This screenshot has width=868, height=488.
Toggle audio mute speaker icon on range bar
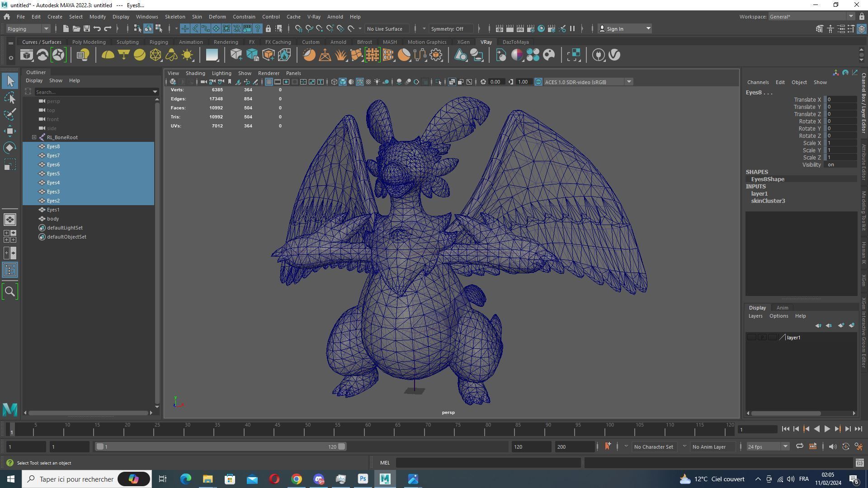(833, 446)
